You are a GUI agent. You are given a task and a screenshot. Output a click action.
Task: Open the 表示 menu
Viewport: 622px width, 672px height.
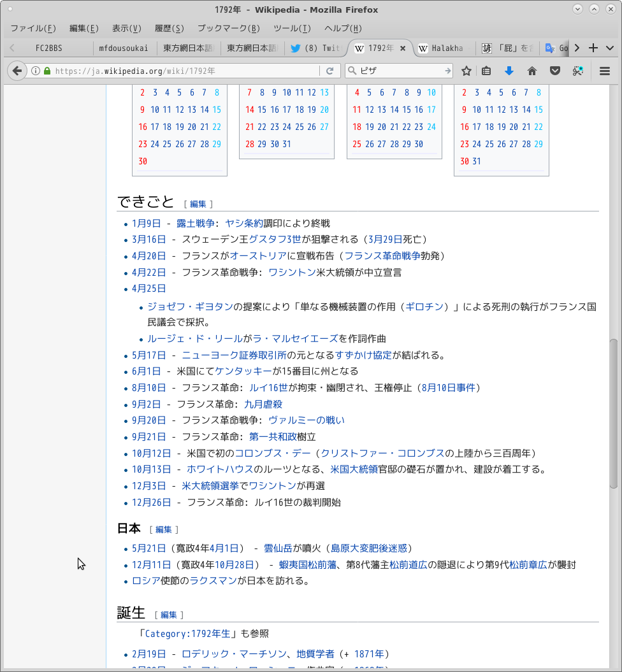point(126,28)
